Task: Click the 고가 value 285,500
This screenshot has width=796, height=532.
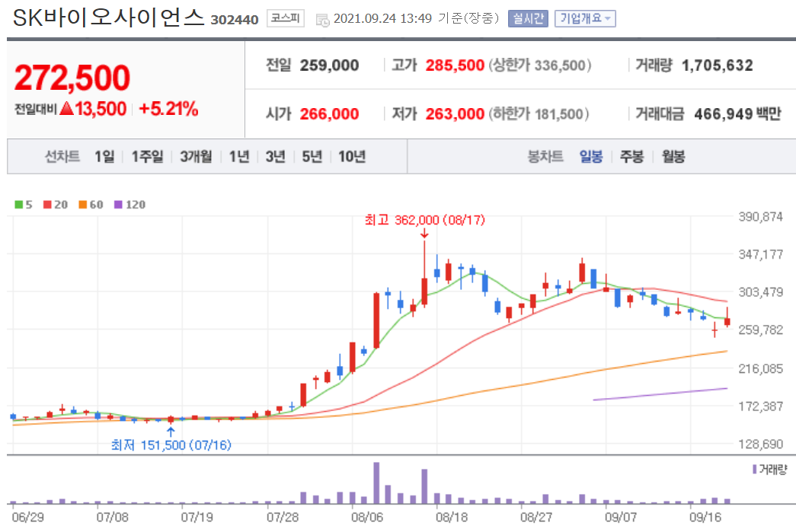Action: [x=455, y=65]
